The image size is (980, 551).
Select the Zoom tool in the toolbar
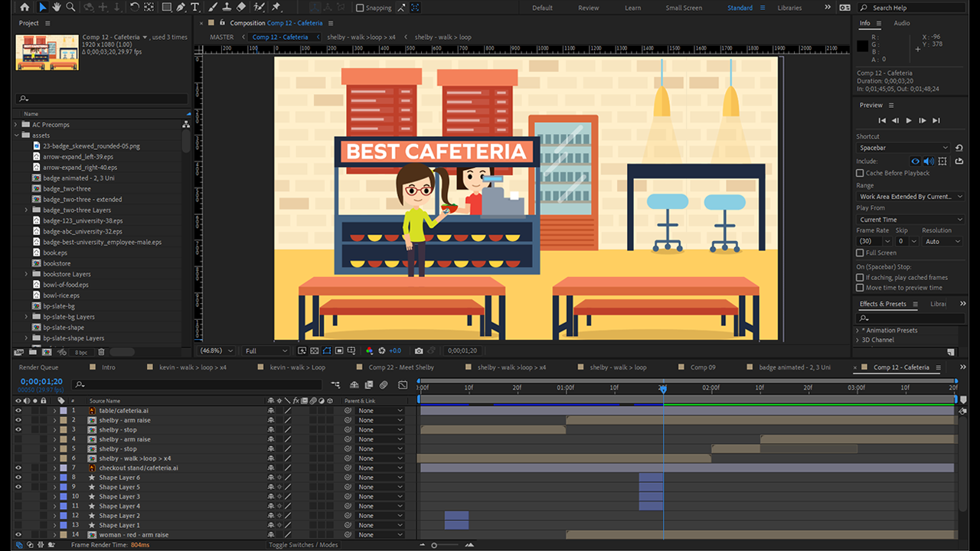70,7
